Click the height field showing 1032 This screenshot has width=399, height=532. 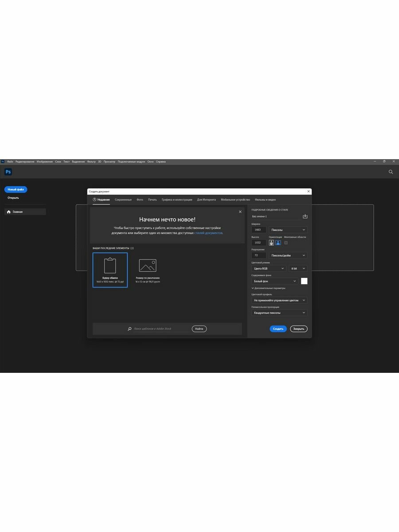coord(259,243)
